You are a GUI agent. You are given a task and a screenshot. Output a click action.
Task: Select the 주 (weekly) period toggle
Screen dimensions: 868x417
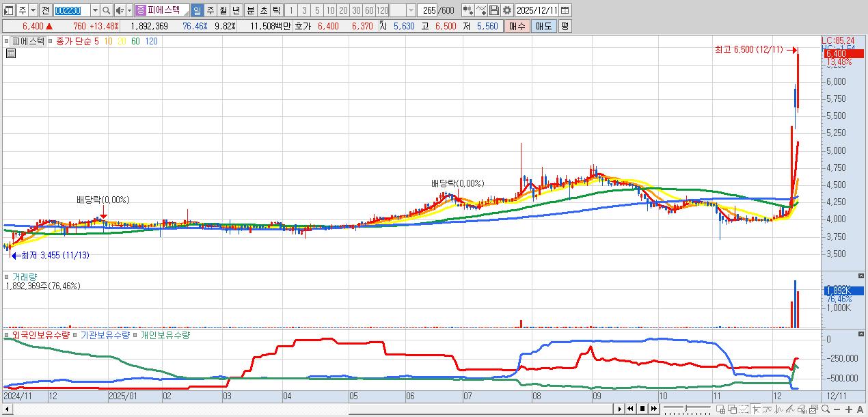210,10
